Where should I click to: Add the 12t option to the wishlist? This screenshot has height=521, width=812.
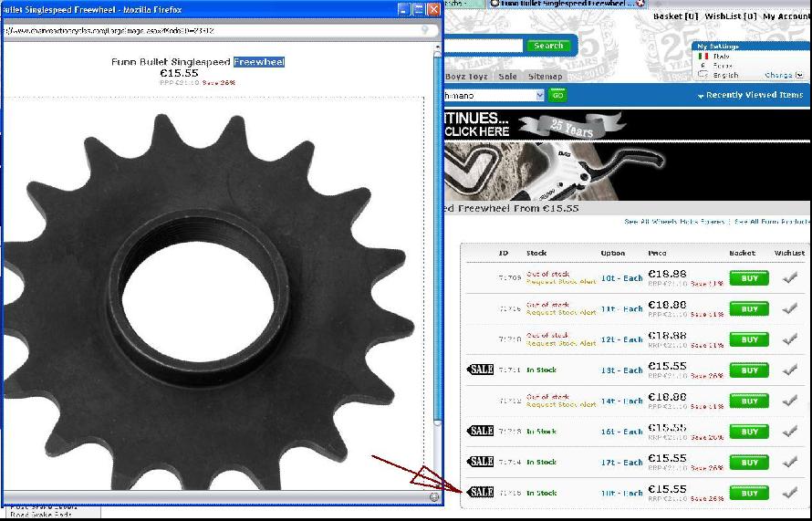[789, 339]
